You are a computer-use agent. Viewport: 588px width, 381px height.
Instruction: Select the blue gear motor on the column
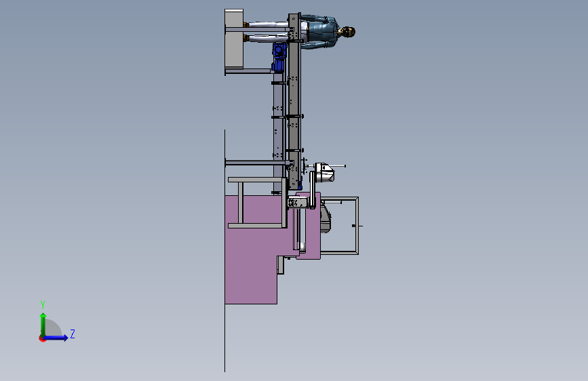tap(279, 57)
